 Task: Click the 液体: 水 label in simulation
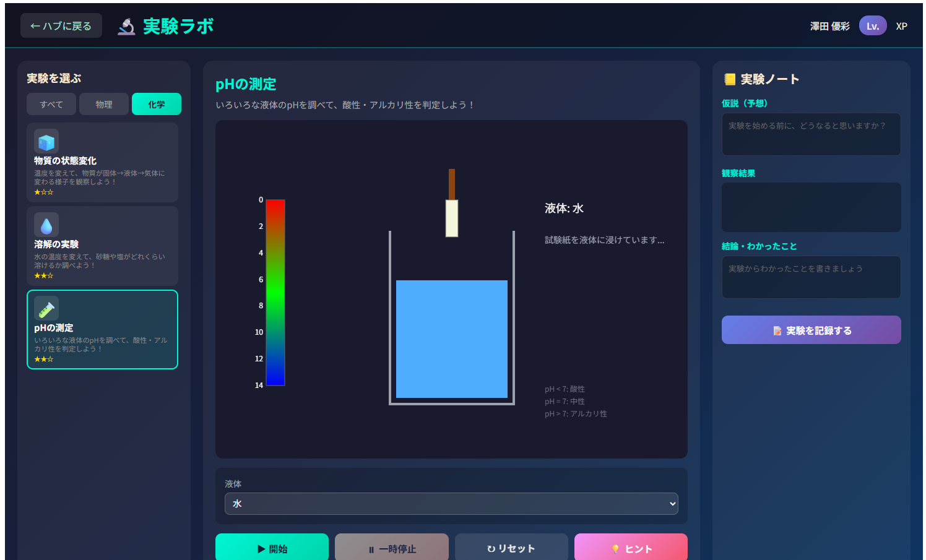pyautogui.click(x=564, y=209)
